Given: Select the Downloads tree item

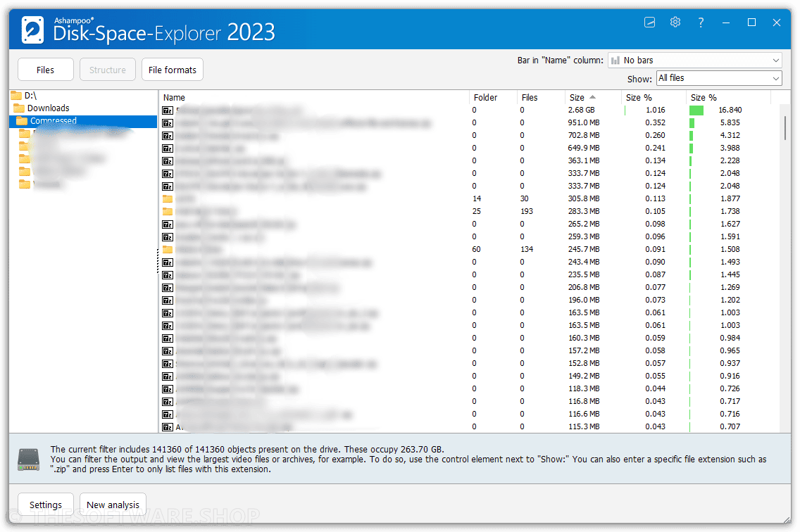Looking at the screenshot, I should click(x=48, y=108).
